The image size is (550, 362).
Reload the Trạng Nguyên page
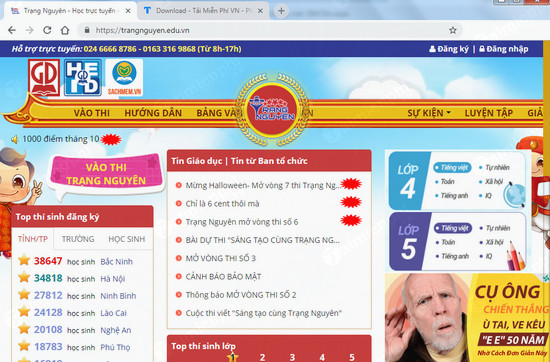pyautogui.click(x=47, y=30)
